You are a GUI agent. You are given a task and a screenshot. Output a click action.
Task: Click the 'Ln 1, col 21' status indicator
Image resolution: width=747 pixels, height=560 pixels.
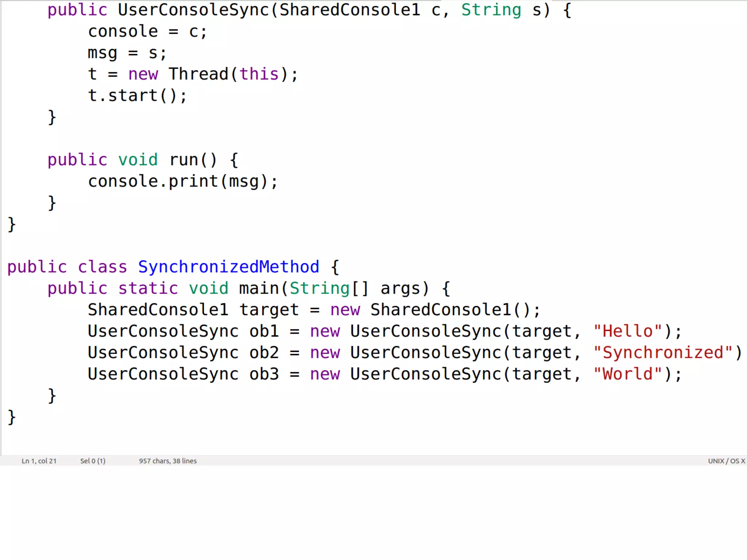point(39,461)
